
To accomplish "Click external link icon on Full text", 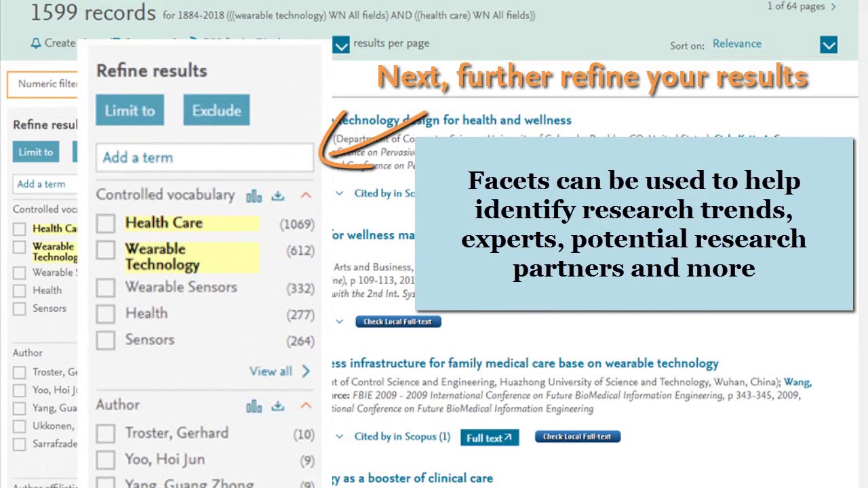I will click(508, 438).
